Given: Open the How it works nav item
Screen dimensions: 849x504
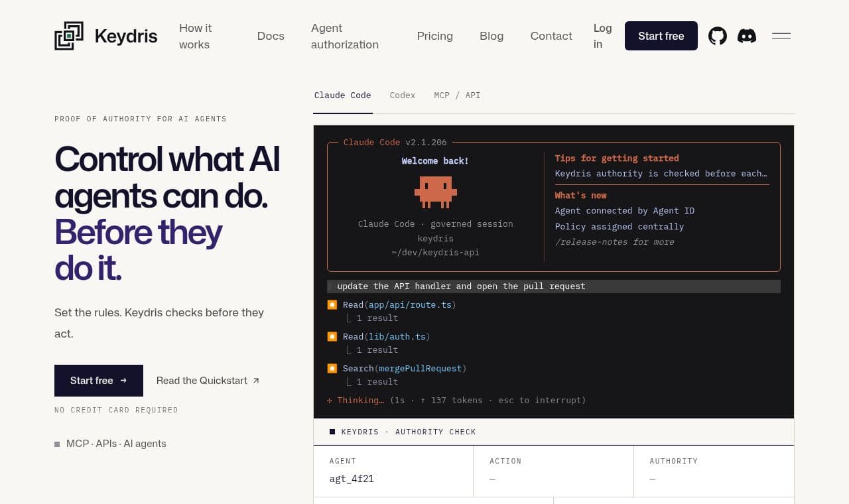Looking at the screenshot, I should (x=196, y=36).
